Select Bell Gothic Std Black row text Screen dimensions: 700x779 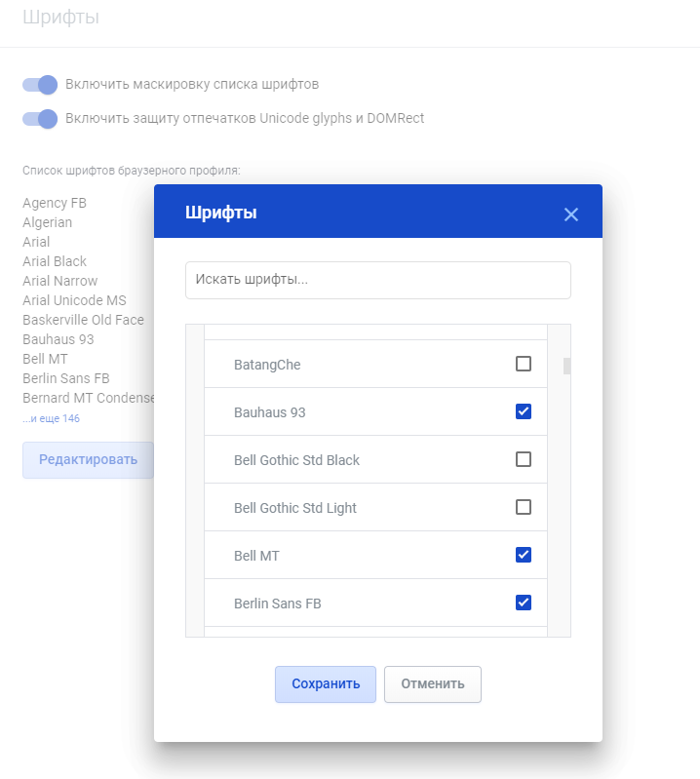(296, 460)
